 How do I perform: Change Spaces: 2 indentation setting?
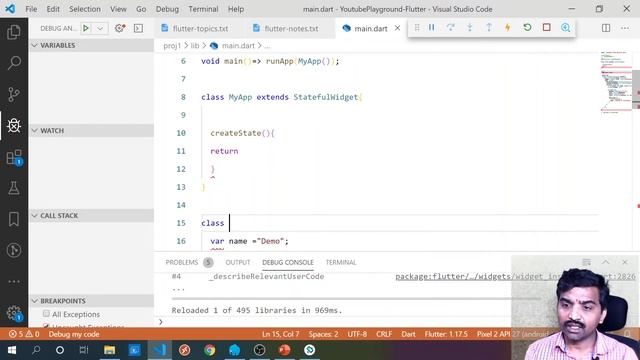(323, 334)
